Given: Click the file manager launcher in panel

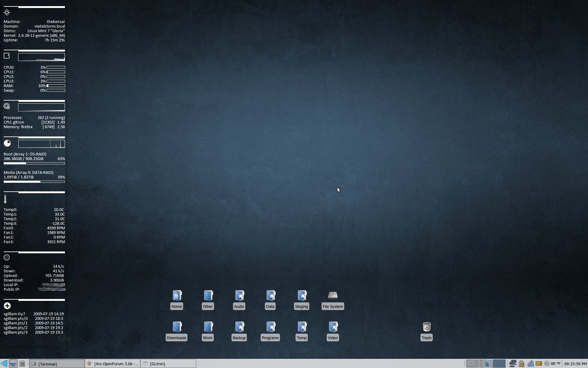Looking at the screenshot, I should pos(22,364).
